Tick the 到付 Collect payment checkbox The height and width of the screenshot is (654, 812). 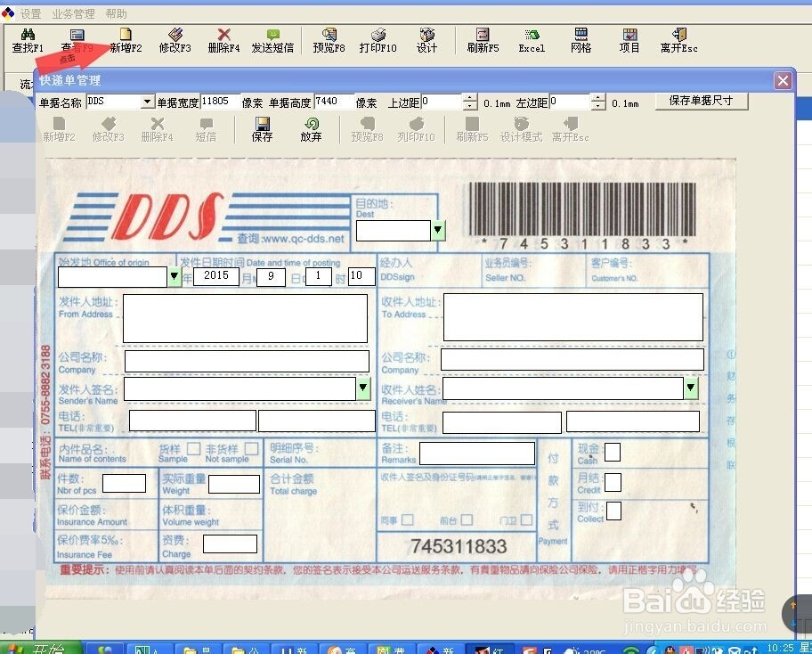click(x=613, y=511)
